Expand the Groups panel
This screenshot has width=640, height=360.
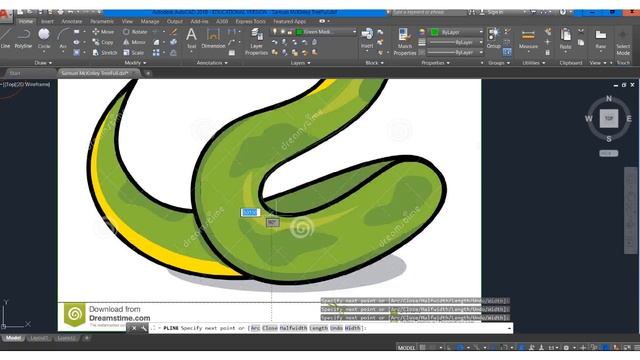(498, 63)
